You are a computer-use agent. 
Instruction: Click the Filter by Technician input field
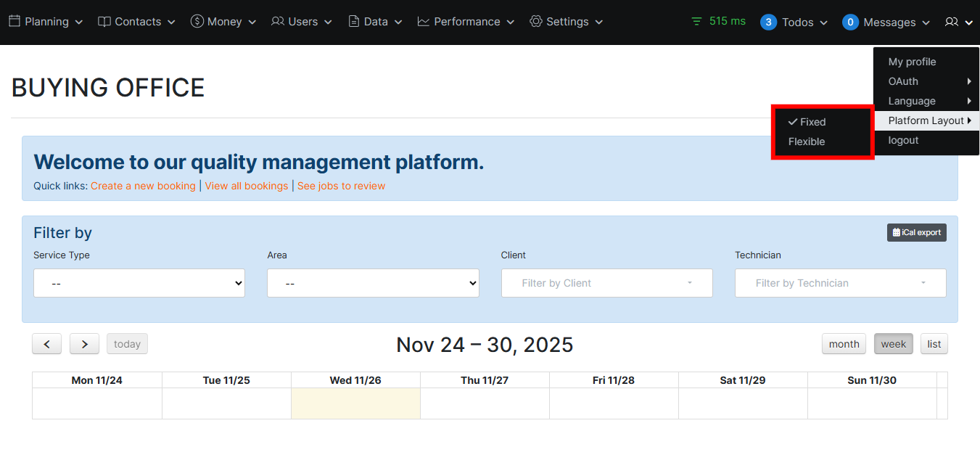click(x=840, y=283)
